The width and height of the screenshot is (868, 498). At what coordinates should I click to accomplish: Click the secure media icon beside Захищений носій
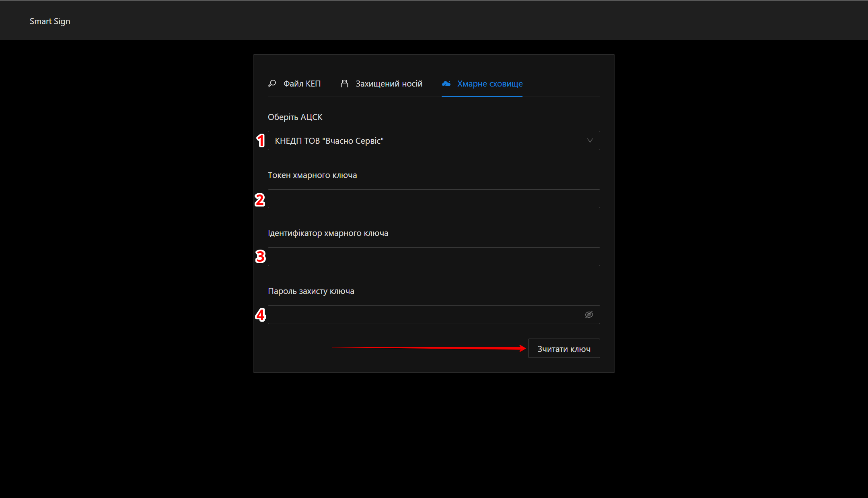click(x=344, y=83)
